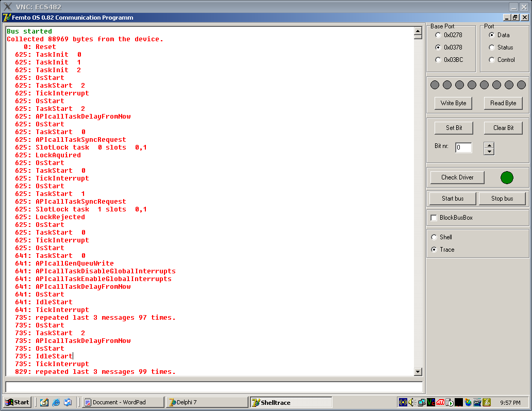Decrease the bit number with the down arrow
Viewport: 532px width, 411px height.
coord(489,152)
